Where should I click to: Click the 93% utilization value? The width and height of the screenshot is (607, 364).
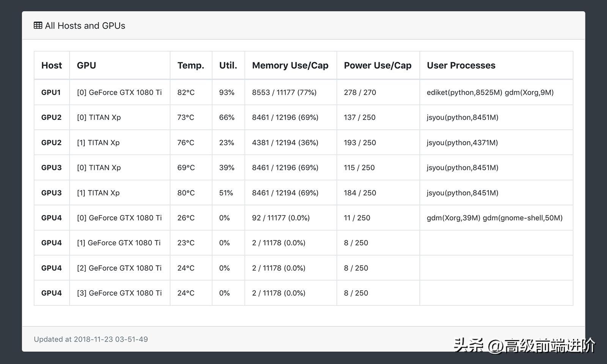226,93
